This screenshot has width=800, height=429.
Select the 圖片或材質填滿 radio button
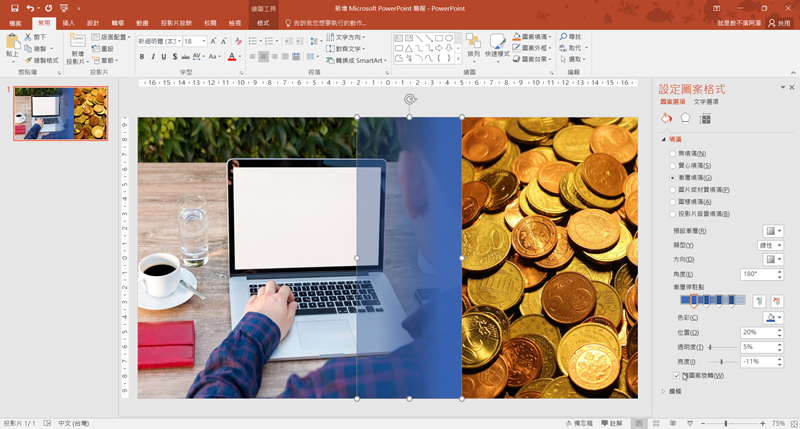(x=672, y=189)
